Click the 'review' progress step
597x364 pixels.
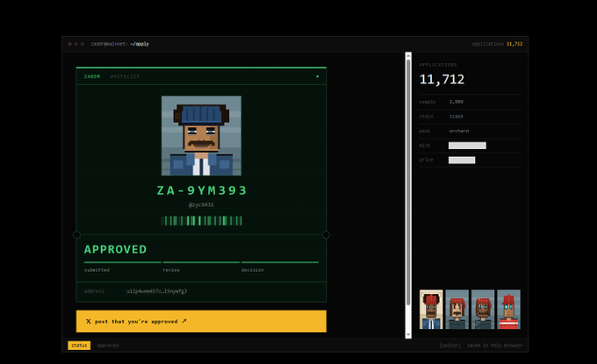coord(171,269)
